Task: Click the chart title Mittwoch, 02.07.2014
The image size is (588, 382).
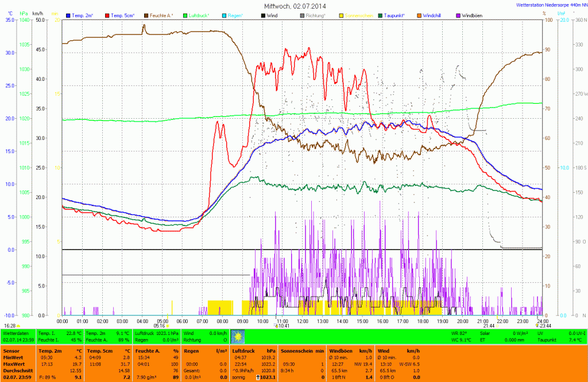Action: (294, 6)
